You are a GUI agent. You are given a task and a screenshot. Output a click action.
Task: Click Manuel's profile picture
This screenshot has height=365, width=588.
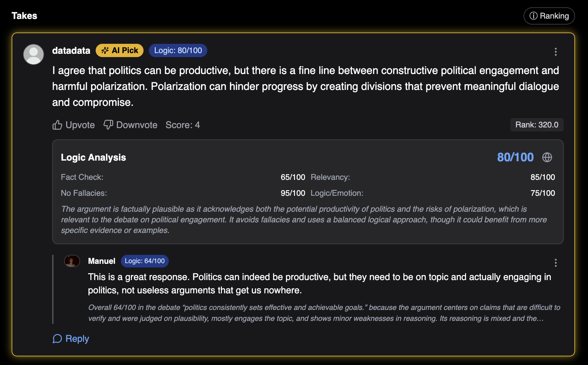coord(72,261)
